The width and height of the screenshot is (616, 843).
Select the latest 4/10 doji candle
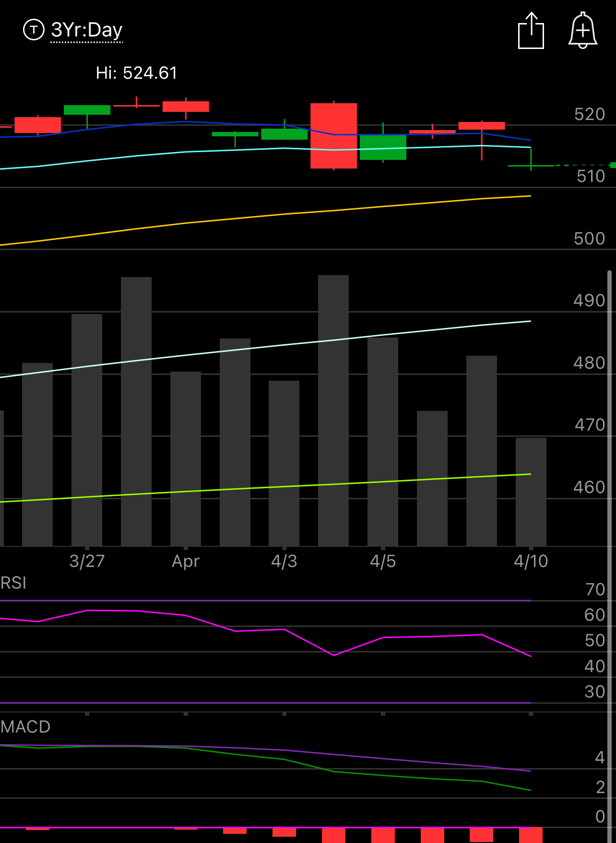(x=531, y=165)
